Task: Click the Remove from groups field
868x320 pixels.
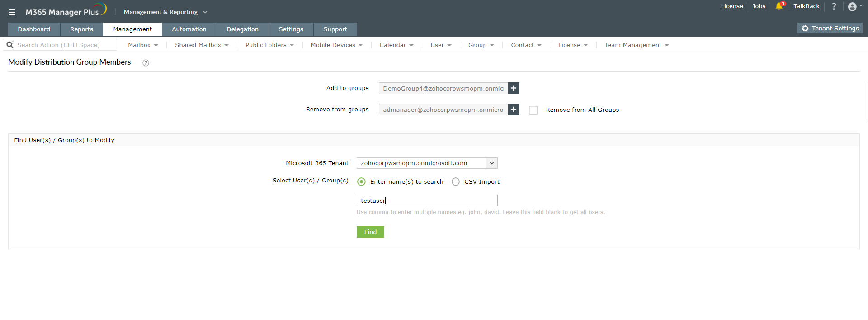Action: [x=443, y=110]
